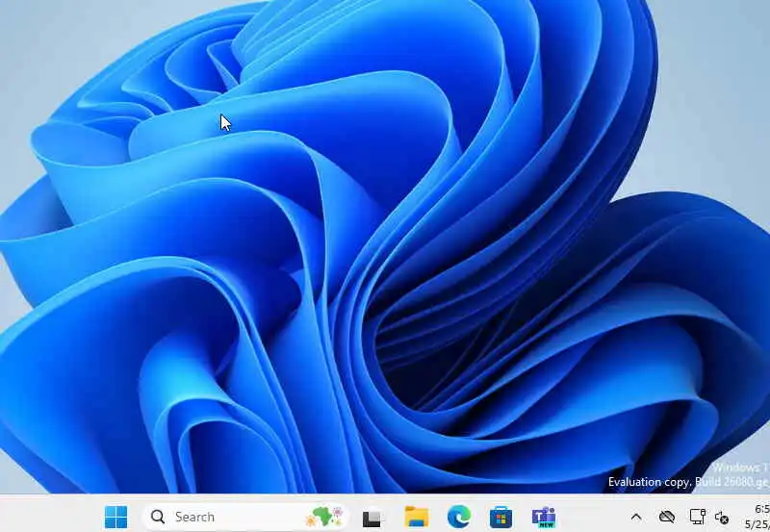Click the magnifier icon in Search box
This screenshot has width=770, height=532.
(x=158, y=517)
